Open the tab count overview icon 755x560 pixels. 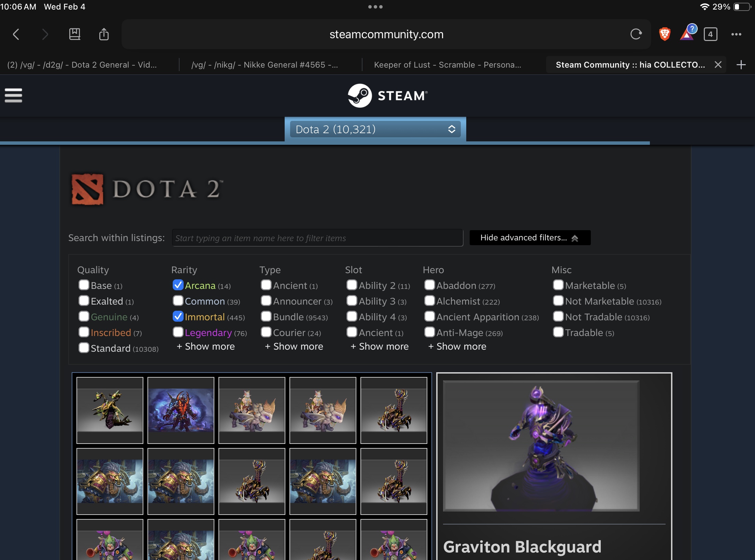point(710,34)
